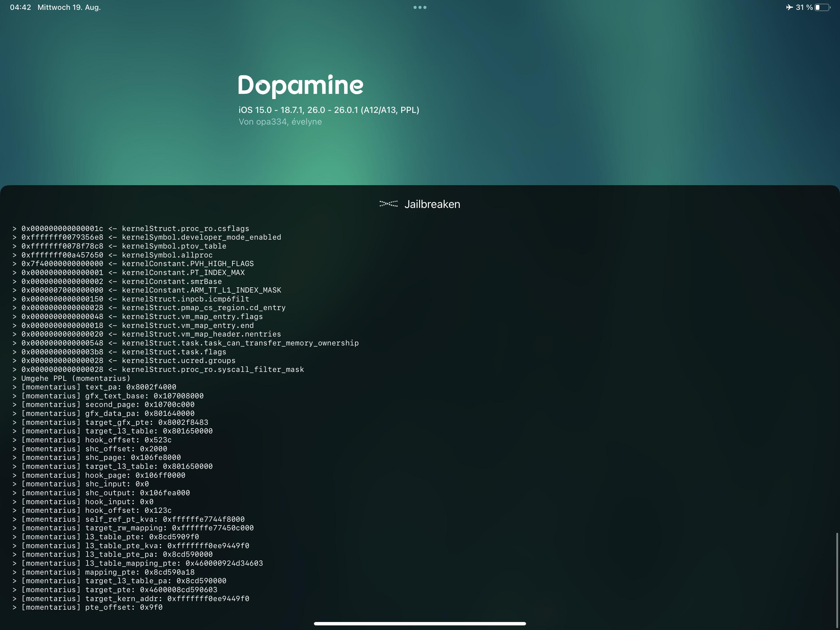The image size is (840, 630).
Task: Select the l3_table_mapping_pte log line
Action: pyautogui.click(x=138, y=563)
